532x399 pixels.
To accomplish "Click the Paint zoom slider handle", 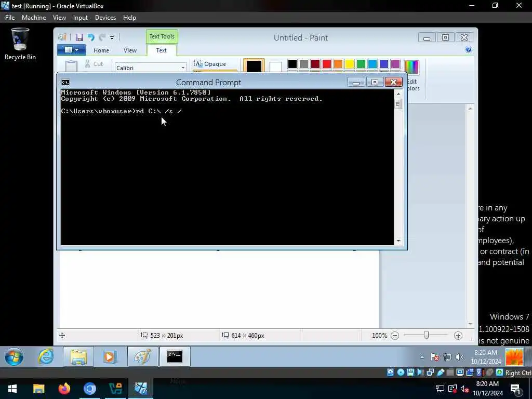I will [x=426, y=335].
